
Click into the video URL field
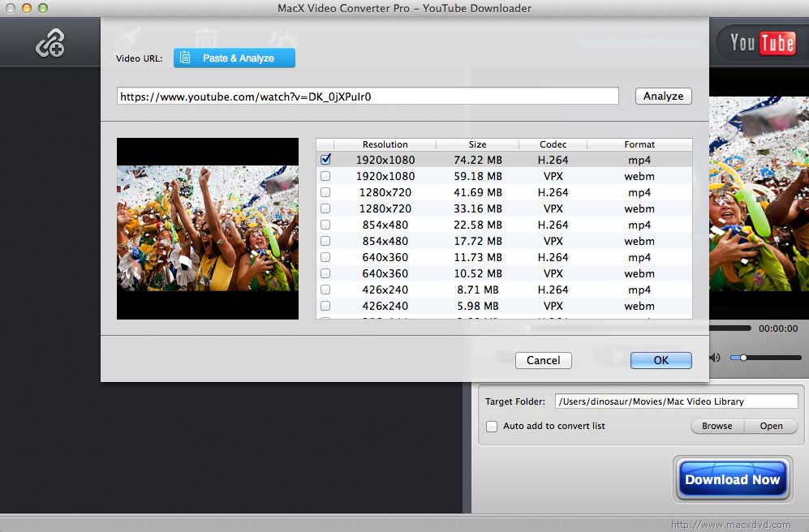click(x=368, y=97)
